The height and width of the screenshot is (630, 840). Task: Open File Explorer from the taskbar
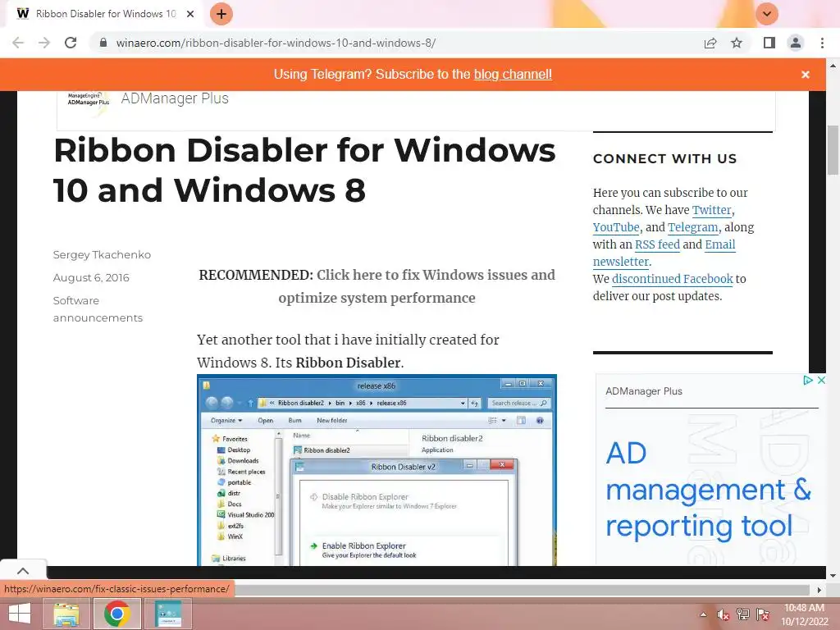[x=66, y=614]
